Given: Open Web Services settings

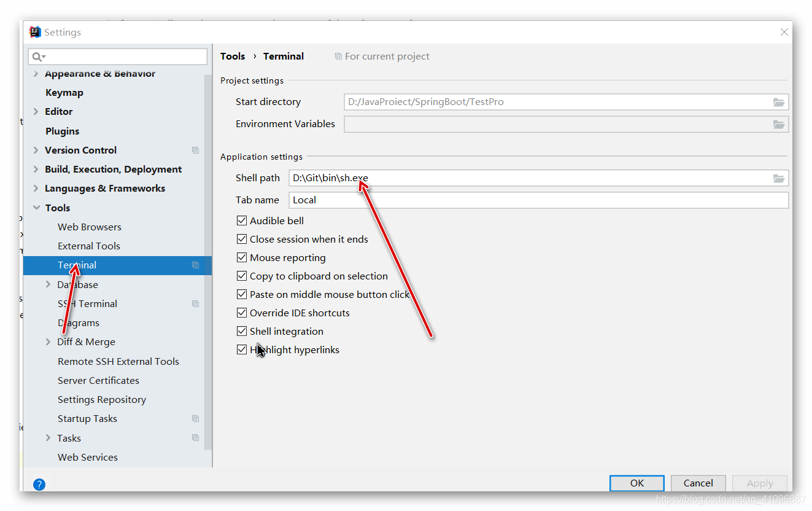Looking at the screenshot, I should point(88,457).
